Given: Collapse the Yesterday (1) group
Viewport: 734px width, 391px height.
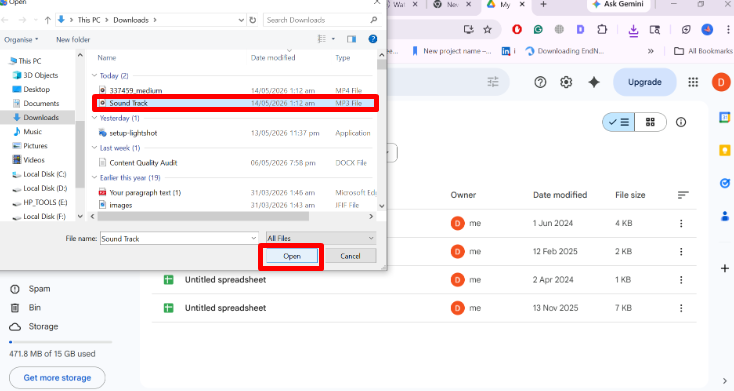Looking at the screenshot, I should 94,118.
